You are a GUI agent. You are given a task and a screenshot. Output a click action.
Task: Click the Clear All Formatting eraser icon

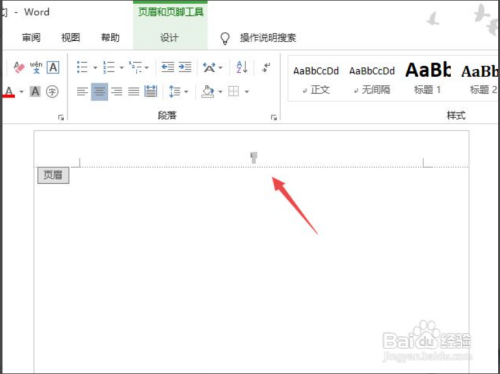pos(19,68)
